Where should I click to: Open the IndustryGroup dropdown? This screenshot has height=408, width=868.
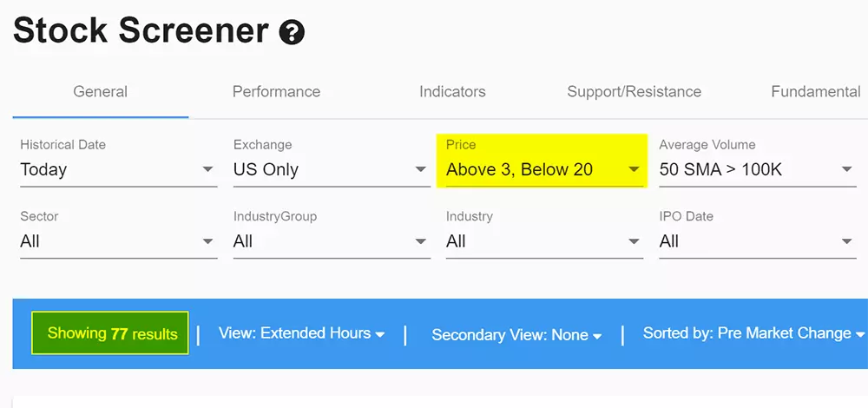pyautogui.click(x=332, y=241)
